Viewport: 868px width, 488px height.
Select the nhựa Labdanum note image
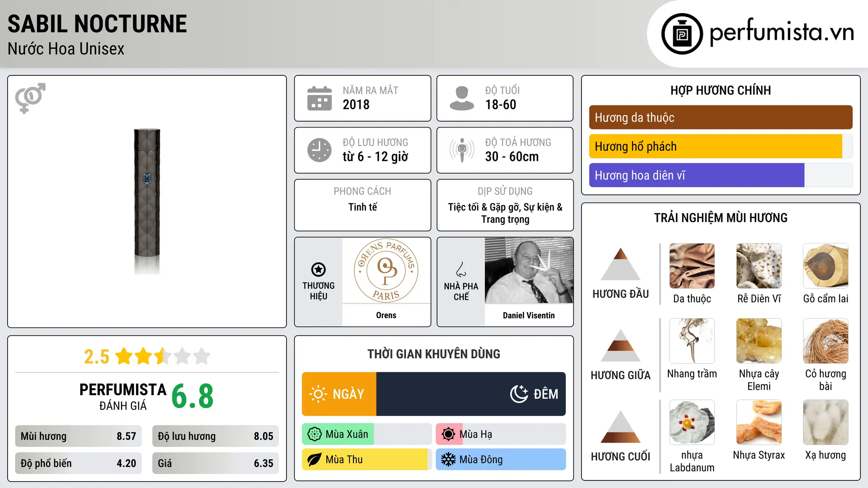coord(692,422)
